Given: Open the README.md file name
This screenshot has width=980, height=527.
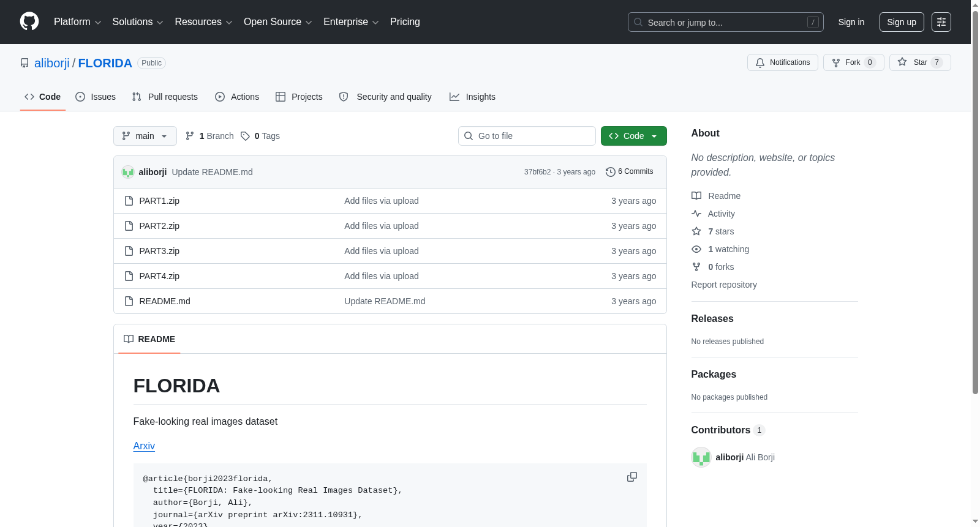Looking at the screenshot, I should point(165,301).
